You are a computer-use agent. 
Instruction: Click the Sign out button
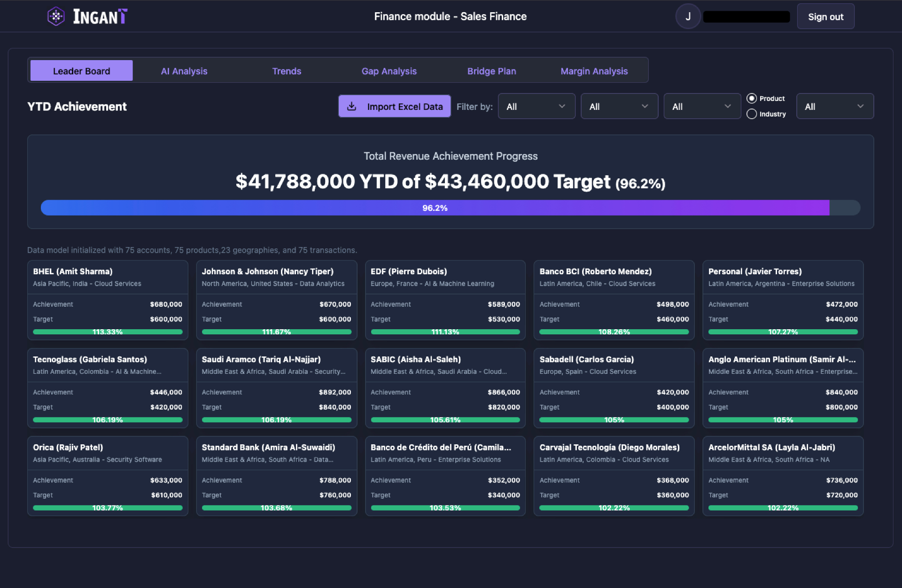click(x=825, y=17)
